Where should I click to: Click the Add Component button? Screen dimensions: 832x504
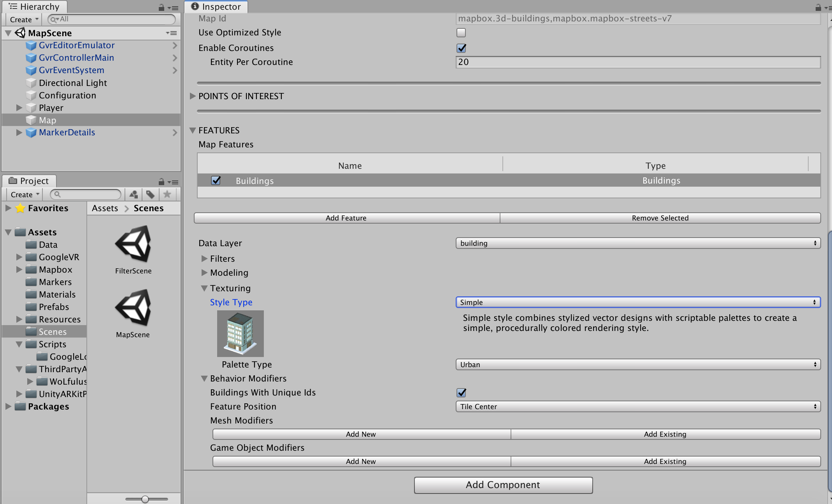point(503,485)
